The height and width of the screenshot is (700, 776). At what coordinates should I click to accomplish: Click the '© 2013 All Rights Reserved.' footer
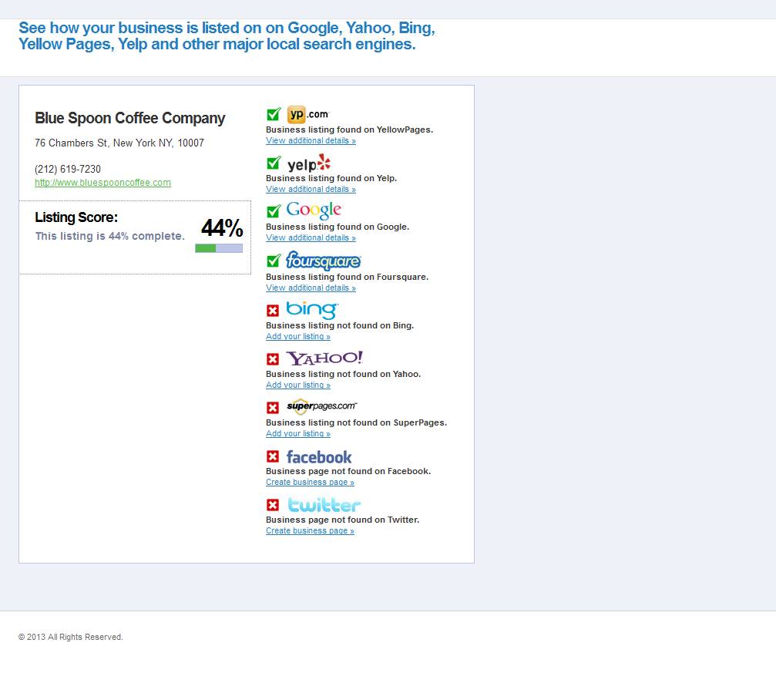71,637
